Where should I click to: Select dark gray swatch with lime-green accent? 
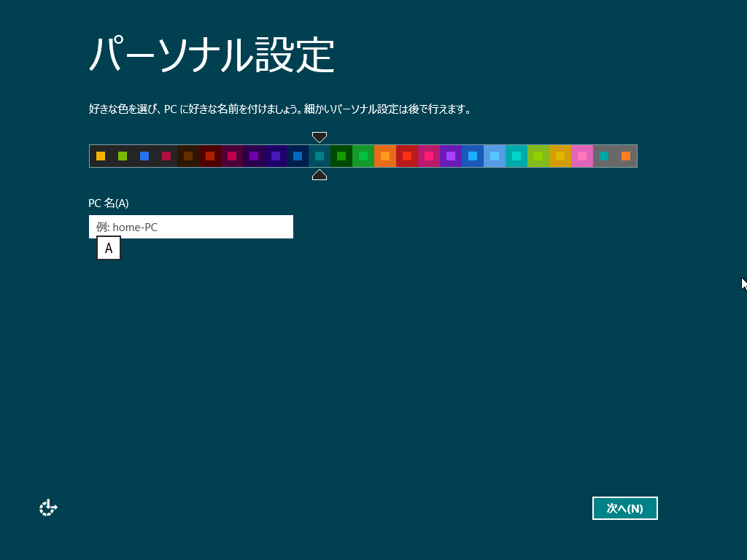(123, 156)
